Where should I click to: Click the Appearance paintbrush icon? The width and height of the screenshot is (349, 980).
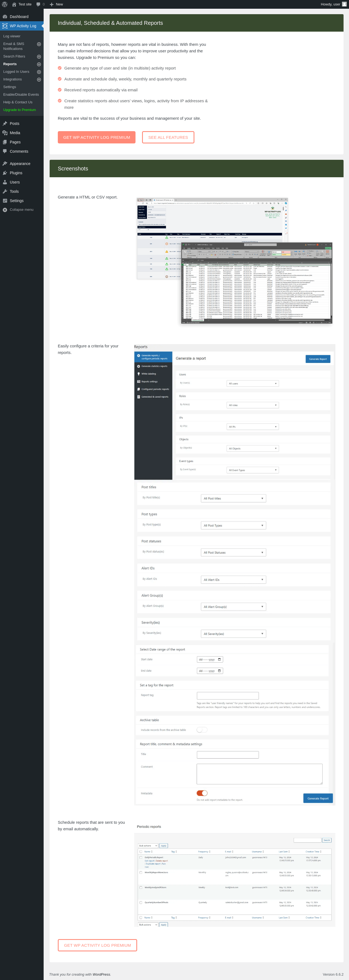click(x=5, y=164)
